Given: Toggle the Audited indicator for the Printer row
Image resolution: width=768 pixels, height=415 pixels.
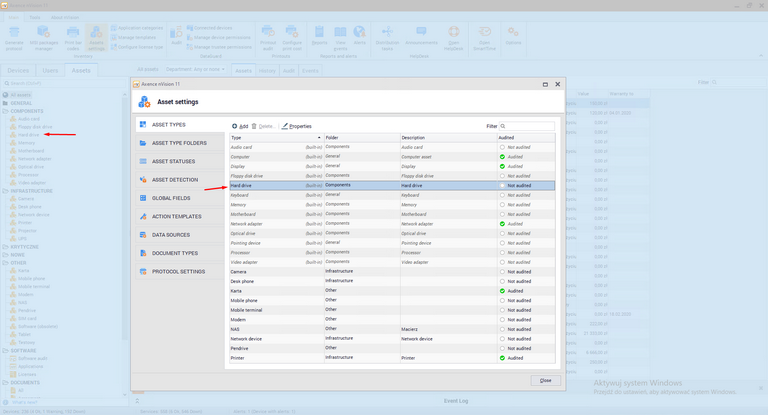Looking at the screenshot, I should click(503, 357).
